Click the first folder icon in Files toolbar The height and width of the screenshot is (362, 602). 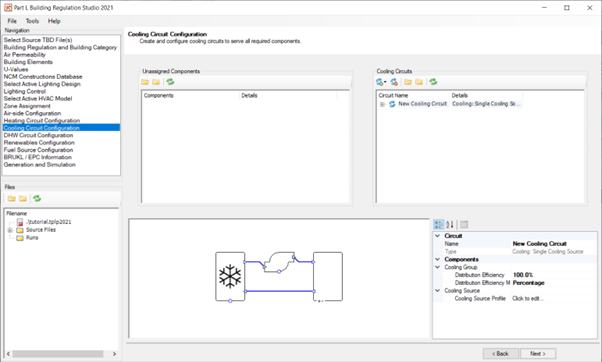[x=12, y=198]
